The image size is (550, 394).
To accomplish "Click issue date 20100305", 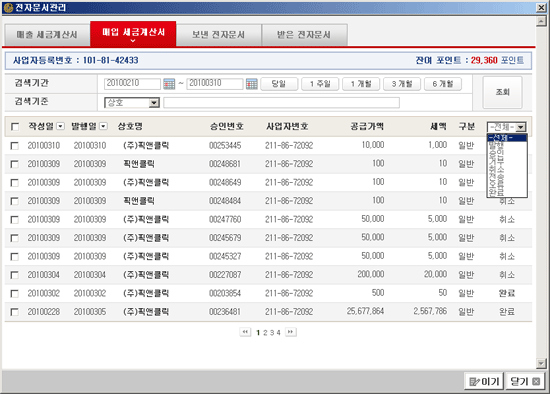I will [x=90, y=312].
